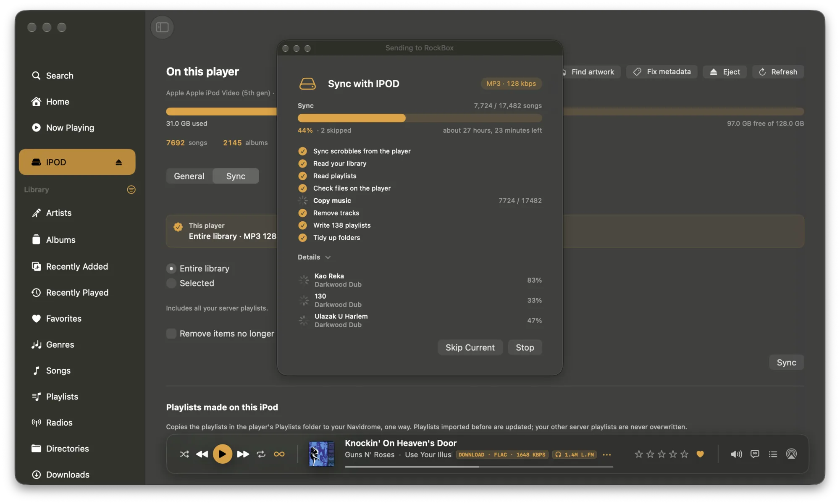This screenshot has width=840, height=504.
Task: Click the sync progress bar in dialog
Action: 420,118
